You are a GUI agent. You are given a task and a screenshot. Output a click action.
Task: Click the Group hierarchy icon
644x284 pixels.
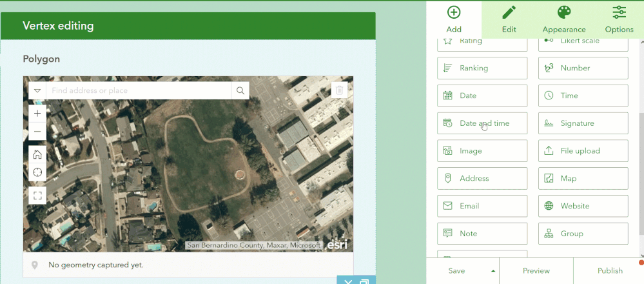[549, 234]
